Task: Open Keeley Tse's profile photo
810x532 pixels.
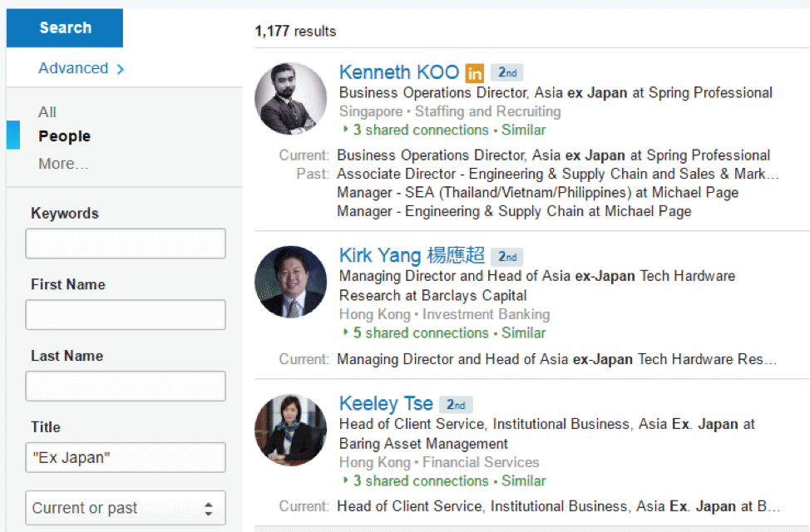Action: [x=291, y=430]
